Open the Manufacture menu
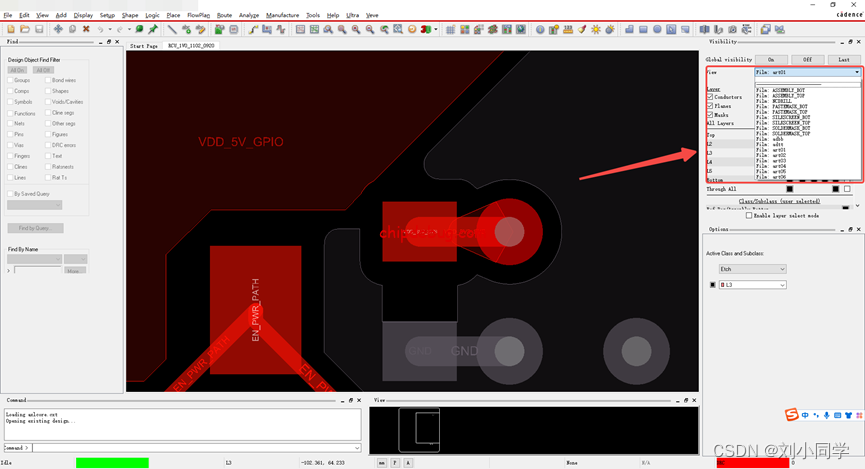The image size is (865, 469). (x=282, y=16)
